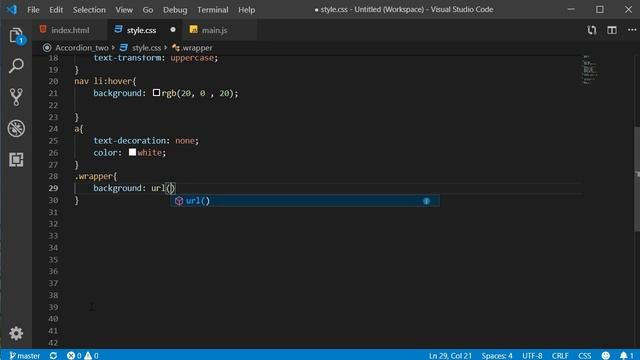The image size is (640, 360).
Task: Click the warnings count icon in status bar
Action: (x=88, y=356)
